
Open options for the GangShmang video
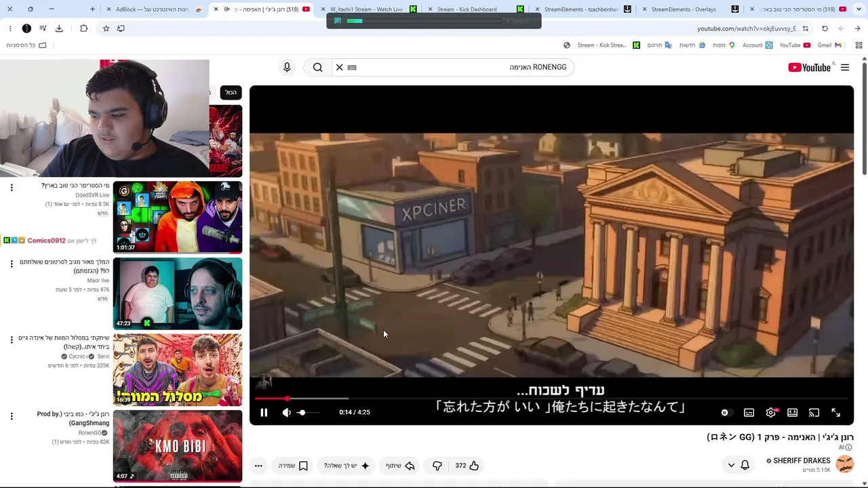(12, 416)
